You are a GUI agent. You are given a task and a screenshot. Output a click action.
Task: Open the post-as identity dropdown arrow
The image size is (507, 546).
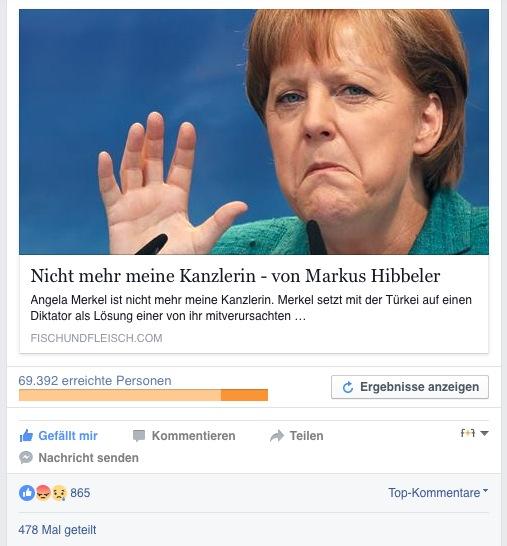tap(484, 433)
